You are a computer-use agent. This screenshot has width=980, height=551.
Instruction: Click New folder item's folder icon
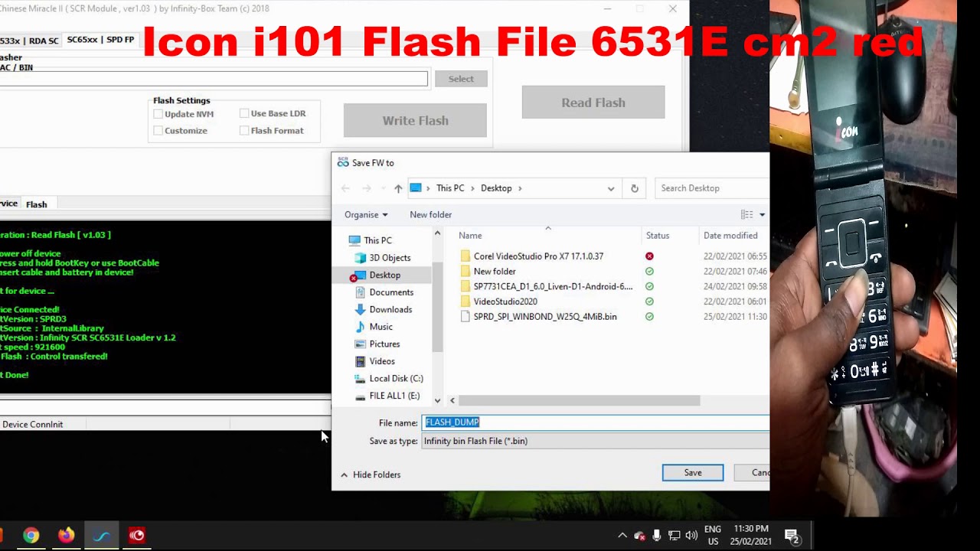coord(465,272)
